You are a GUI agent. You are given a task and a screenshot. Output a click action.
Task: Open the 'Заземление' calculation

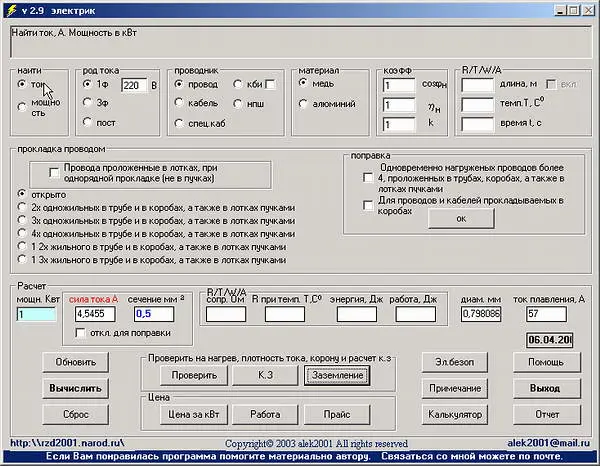click(336, 376)
